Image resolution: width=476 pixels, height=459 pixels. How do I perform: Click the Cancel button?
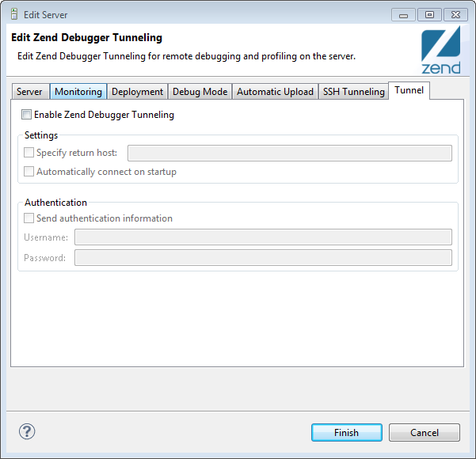[425, 432]
